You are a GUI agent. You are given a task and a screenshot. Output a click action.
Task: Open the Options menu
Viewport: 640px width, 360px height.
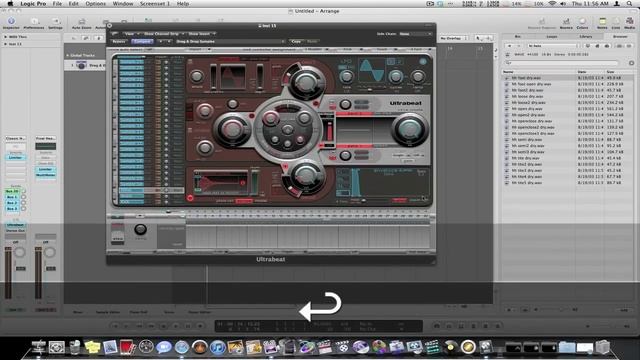tap(96, 4)
